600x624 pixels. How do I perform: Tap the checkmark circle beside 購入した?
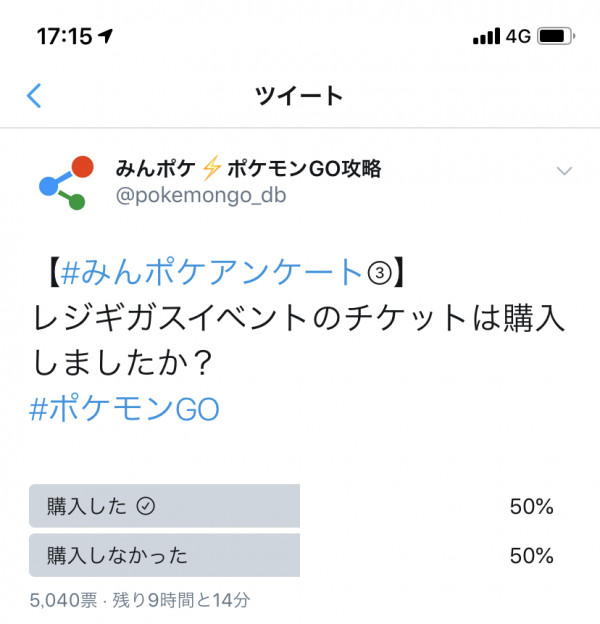146,507
